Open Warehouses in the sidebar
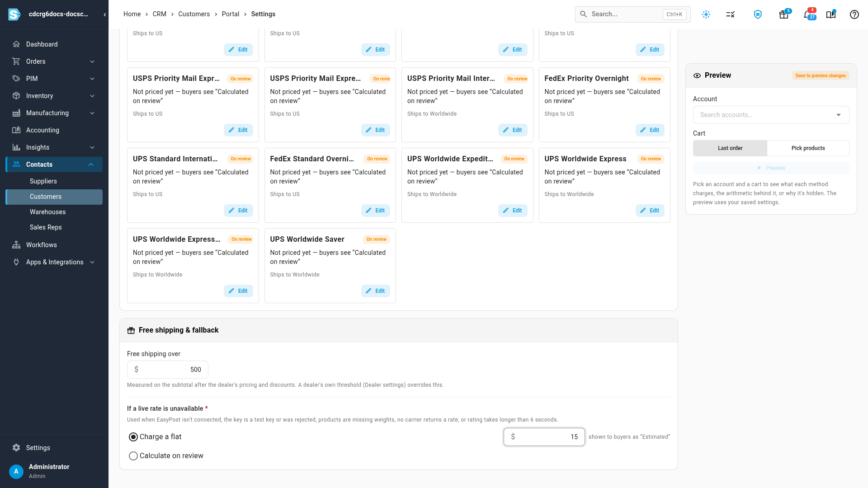Viewport: 868px width, 488px height. pos(48,212)
